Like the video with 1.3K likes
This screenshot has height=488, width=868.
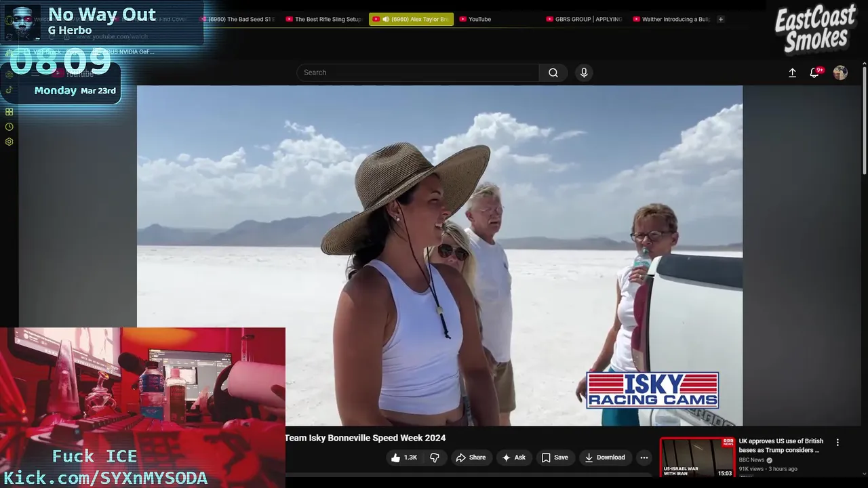coord(403,457)
